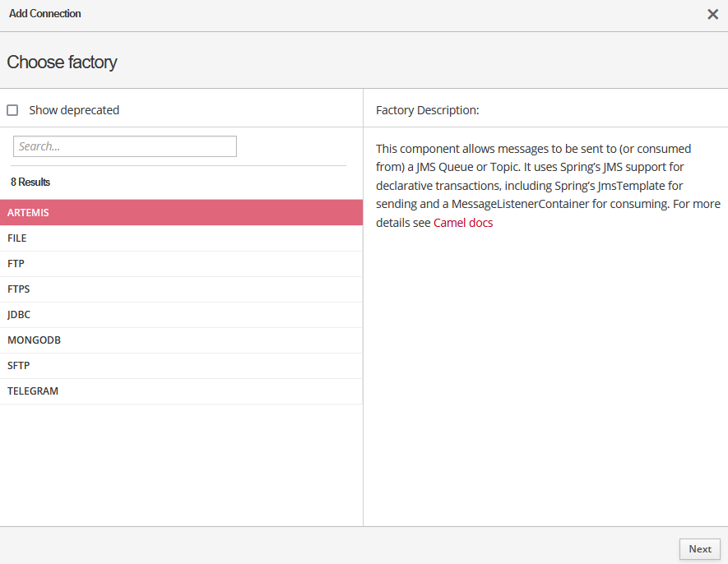The image size is (728, 564).
Task: Focus the factory Search input field
Action: (125, 146)
